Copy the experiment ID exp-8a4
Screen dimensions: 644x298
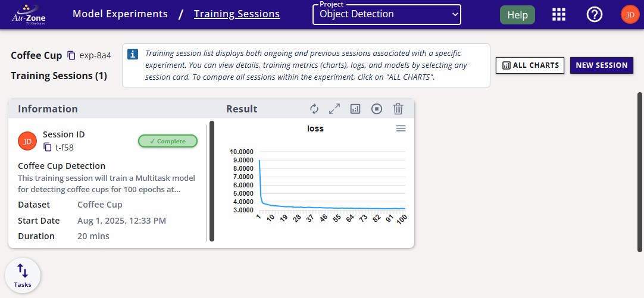(71, 55)
